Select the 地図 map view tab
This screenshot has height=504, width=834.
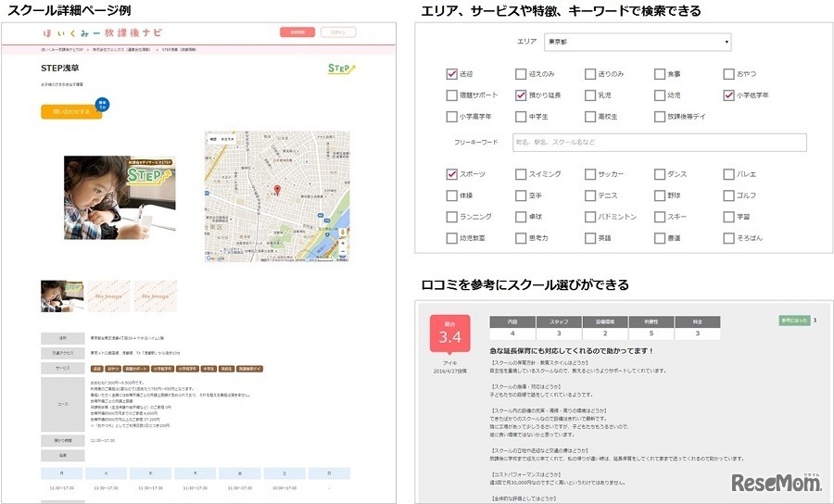click(x=213, y=139)
